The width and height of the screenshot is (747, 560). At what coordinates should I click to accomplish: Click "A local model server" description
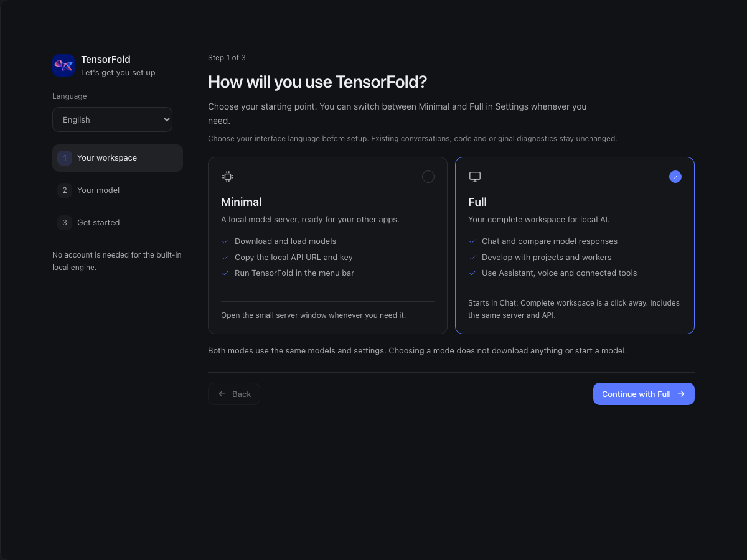coord(310,220)
